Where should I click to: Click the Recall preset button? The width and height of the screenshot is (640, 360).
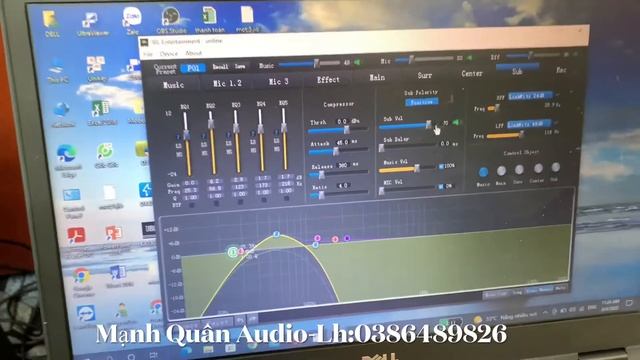[220, 67]
